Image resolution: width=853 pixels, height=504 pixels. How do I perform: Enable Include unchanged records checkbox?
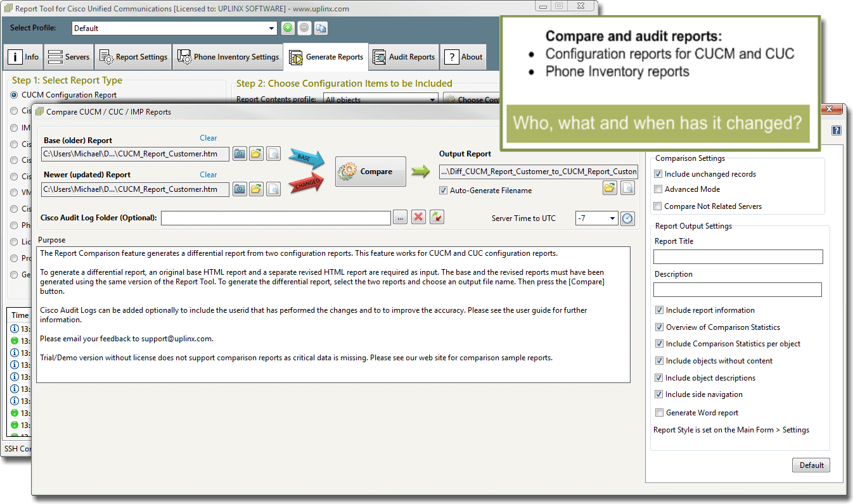click(x=658, y=174)
